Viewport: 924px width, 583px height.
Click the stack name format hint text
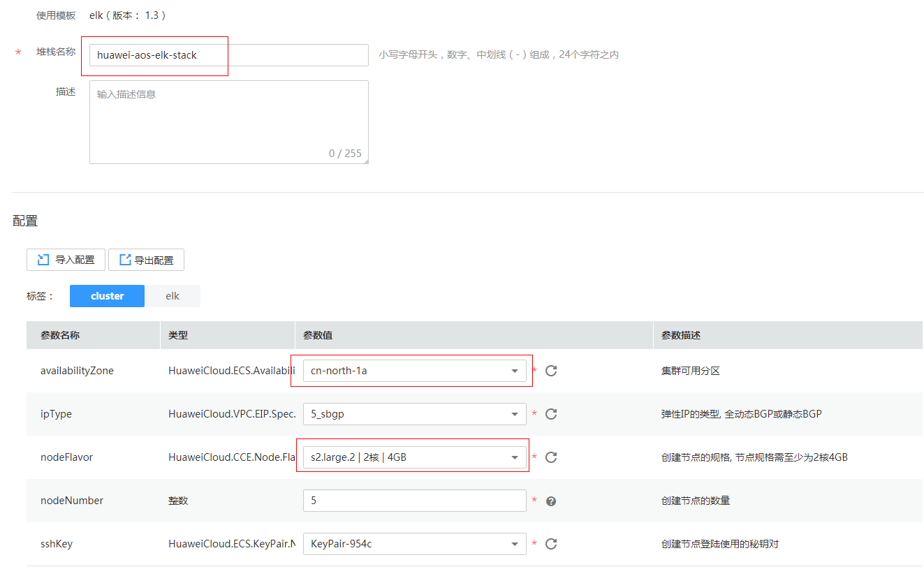(499, 54)
